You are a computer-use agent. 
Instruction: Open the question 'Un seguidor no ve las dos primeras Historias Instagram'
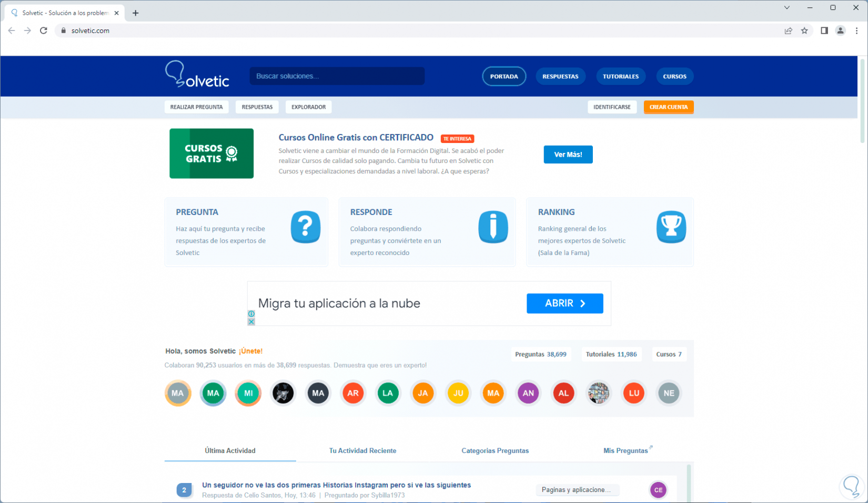[x=336, y=485]
